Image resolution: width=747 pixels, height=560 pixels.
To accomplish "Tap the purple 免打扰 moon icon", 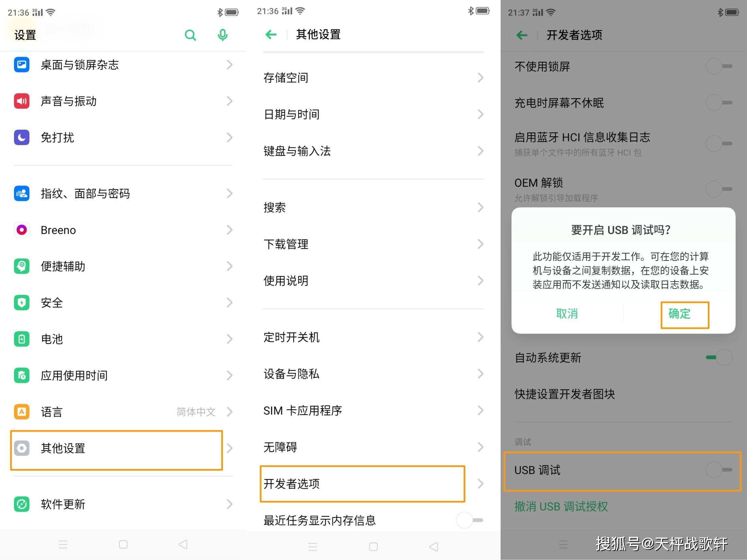I will (22, 137).
